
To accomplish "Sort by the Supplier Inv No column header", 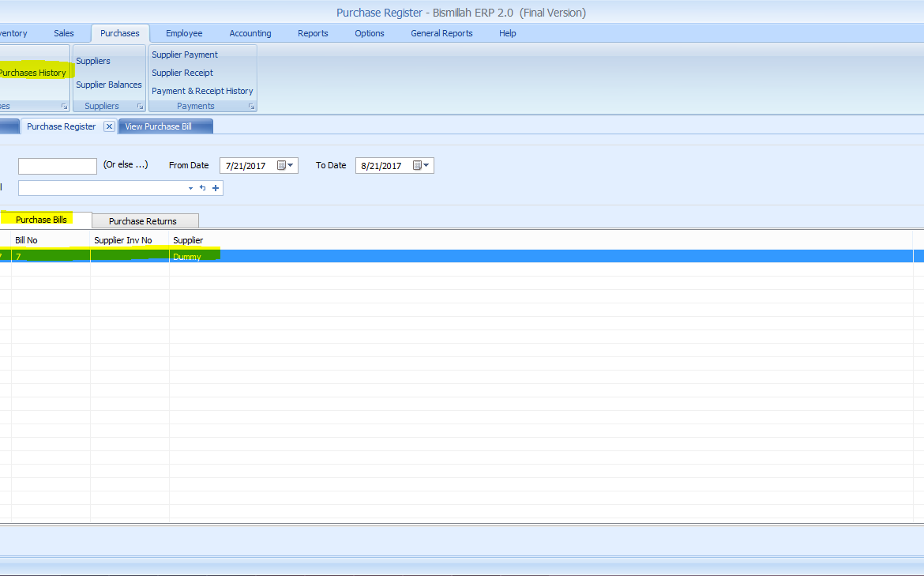I will [123, 240].
